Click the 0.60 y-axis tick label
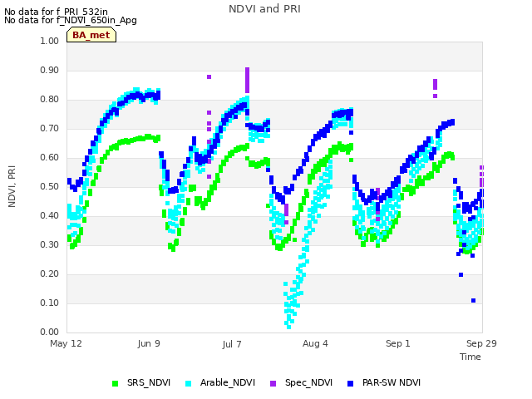 [x=50, y=157]
